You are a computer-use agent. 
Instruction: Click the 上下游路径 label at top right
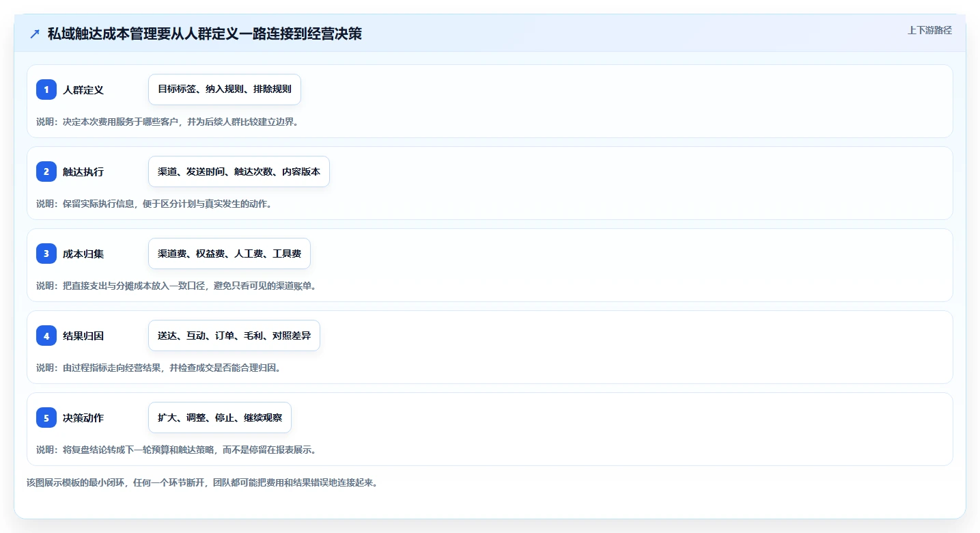929,30
